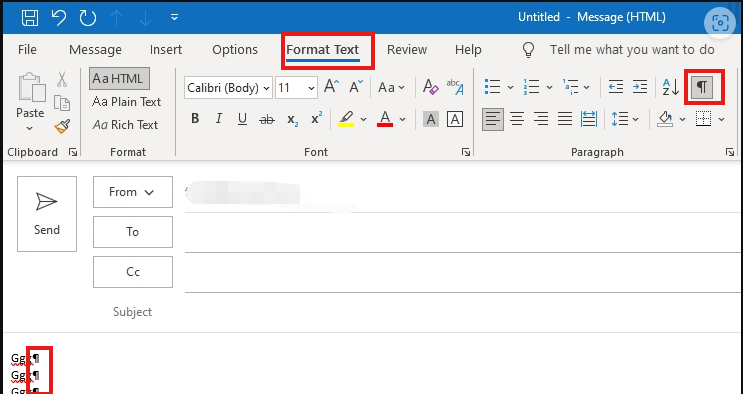Apply red font color
The image size is (743, 394).
click(x=385, y=119)
